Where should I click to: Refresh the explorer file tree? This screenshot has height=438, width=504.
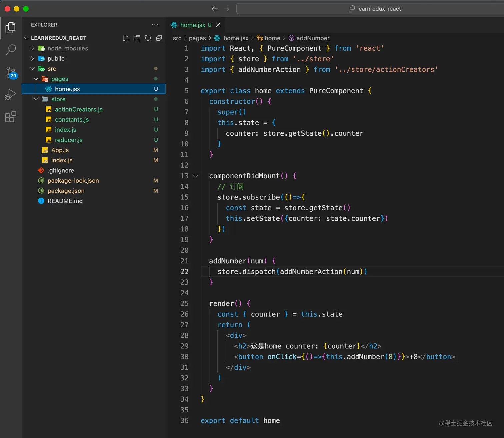tap(148, 38)
